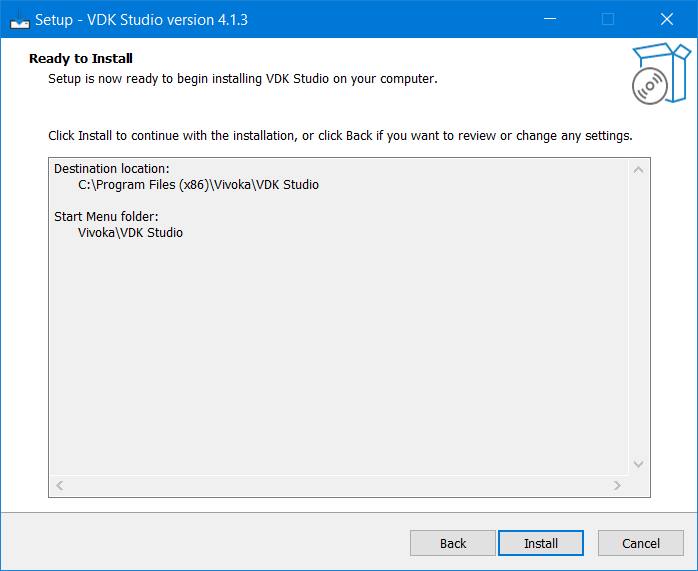Screen dimensions: 698x571
Task: Click the window title "Setup - VDK Studio version 4.1.3"
Action: tap(141, 19)
